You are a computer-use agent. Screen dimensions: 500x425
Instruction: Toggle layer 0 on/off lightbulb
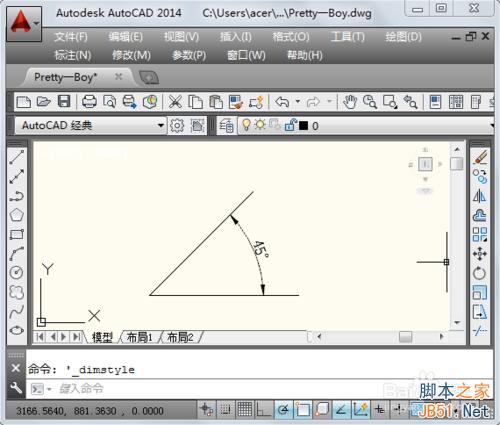click(x=246, y=125)
